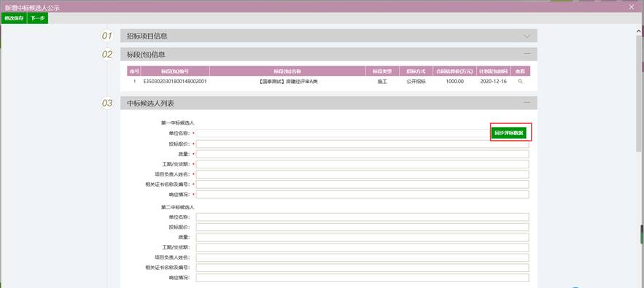Collapse the 中标候选人列表 section
This screenshot has width=644, height=288.
[527, 102]
